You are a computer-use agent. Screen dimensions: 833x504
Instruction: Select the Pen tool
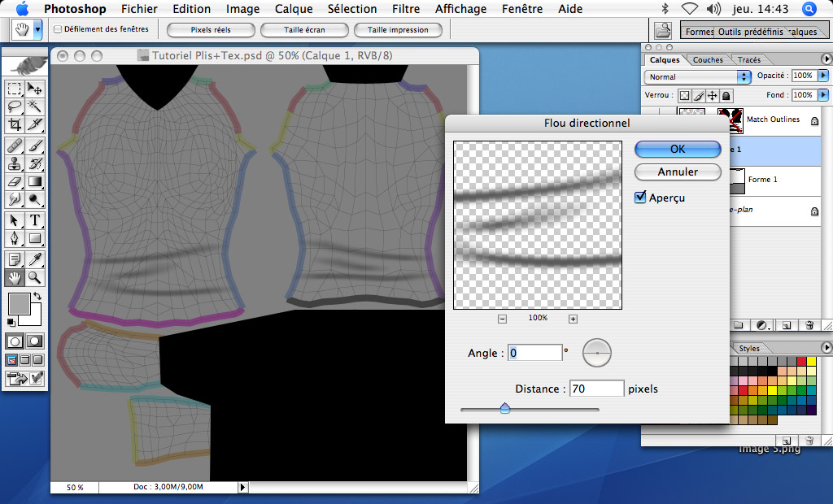[15, 238]
